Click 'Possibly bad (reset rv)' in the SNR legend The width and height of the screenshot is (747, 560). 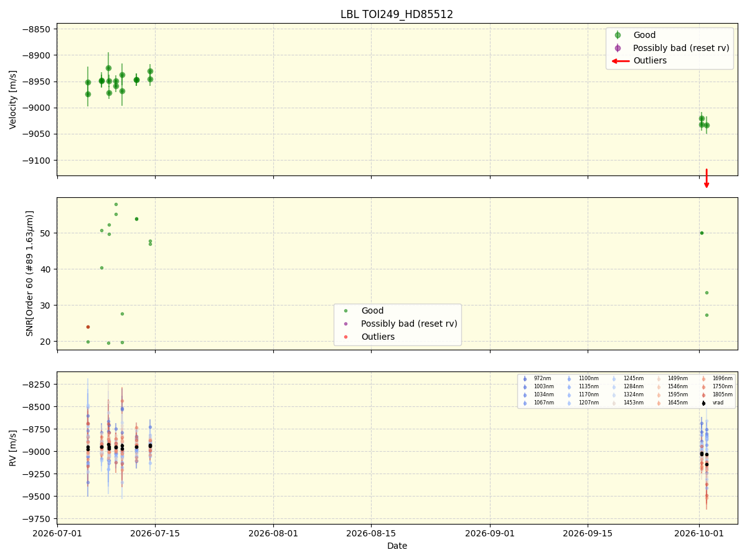pyautogui.click(x=409, y=324)
